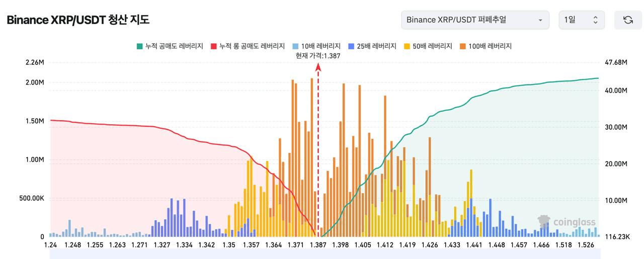644x259 pixels.
Task: Click the 1.24 x-axis label
Action: 50,245
